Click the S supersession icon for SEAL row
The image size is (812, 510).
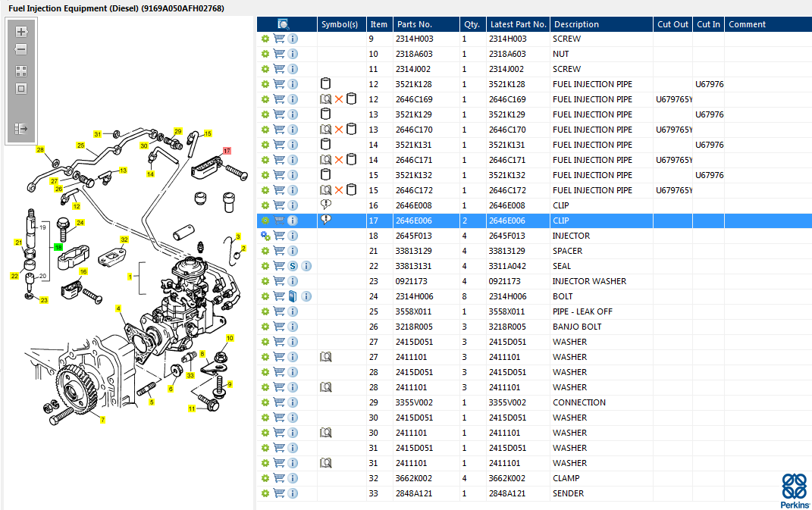(x=293, y=266)
